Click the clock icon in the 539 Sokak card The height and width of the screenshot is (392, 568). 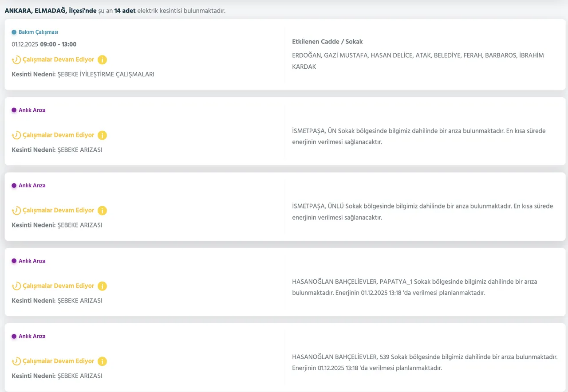coord(16,361)
